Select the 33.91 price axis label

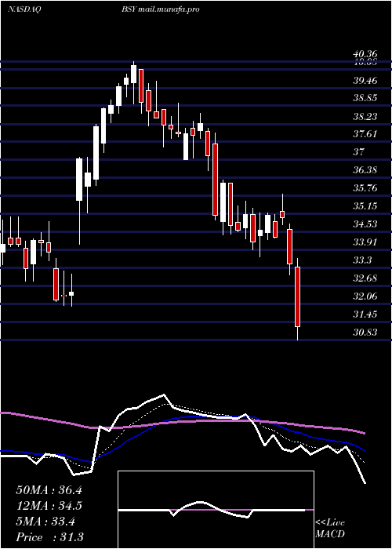(x=365, y=242)
